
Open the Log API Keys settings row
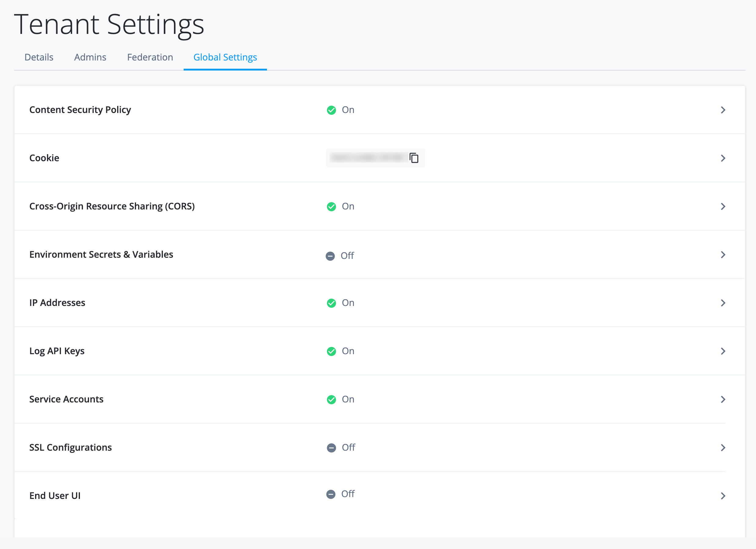[x=723, y=351]
